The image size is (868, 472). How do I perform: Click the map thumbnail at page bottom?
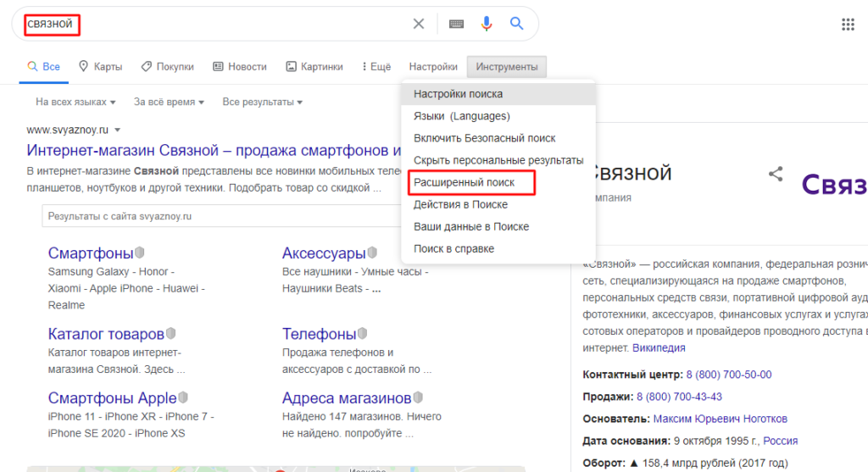click(x=275, y=469)
